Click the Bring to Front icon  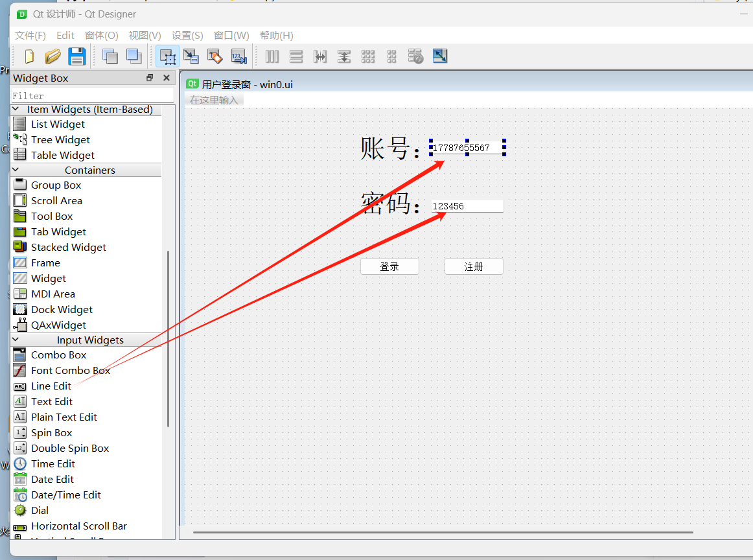pos(134,56)
